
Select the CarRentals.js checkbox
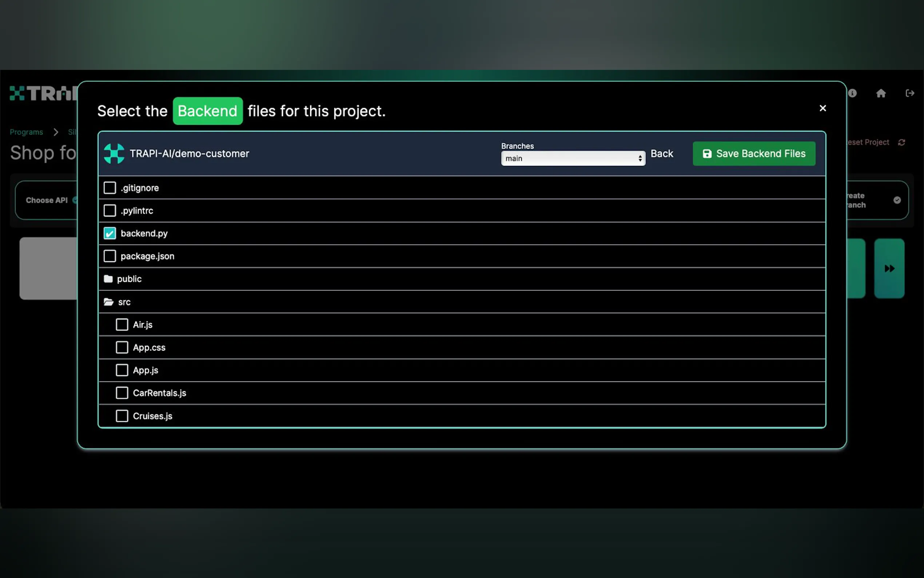click(x=122, y=393)
